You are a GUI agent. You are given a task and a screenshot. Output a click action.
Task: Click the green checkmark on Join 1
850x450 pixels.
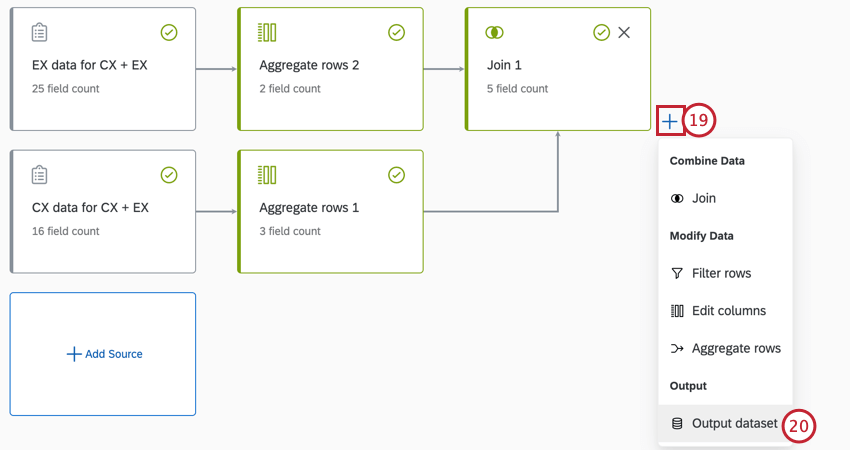click(x=601, y=33)
